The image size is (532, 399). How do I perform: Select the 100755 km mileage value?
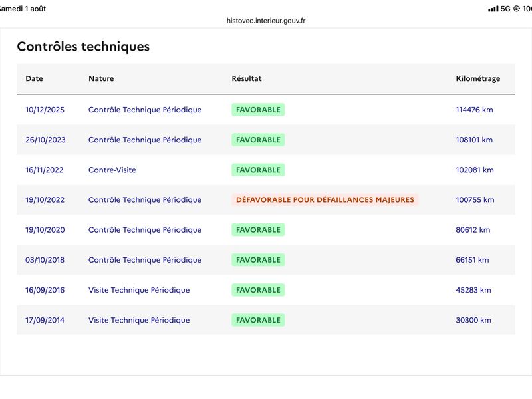(475, 200)
